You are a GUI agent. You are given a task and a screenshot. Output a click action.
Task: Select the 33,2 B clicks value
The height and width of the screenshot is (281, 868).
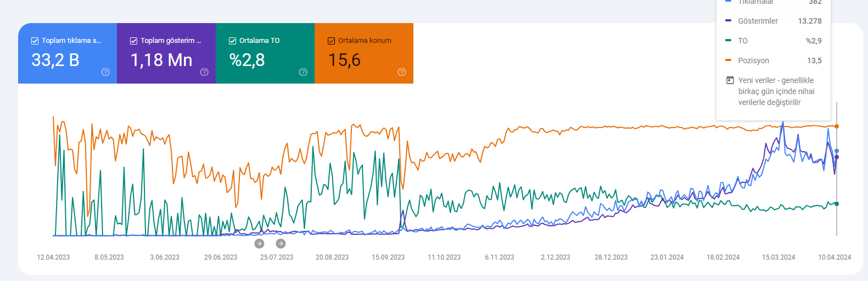click(x=55, y=60)
